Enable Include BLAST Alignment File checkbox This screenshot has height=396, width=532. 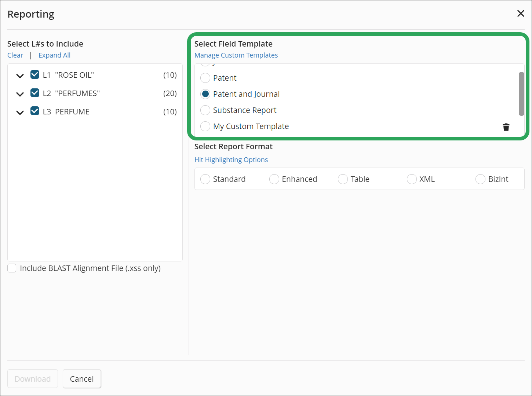(12, 268)
